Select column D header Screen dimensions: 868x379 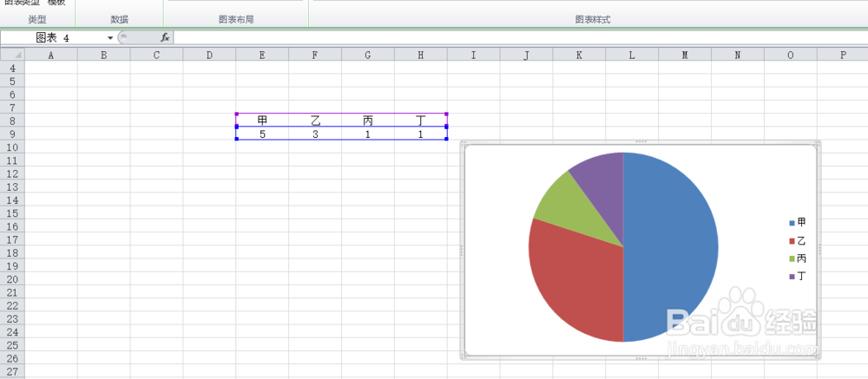coord(209,55)
